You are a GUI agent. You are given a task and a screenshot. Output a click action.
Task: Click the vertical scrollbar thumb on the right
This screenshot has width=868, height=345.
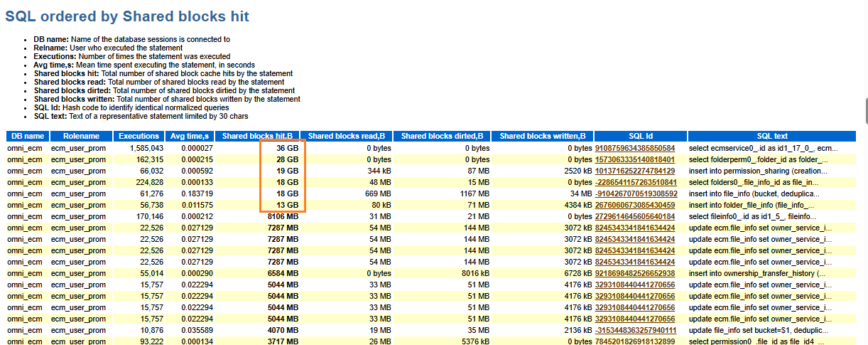tap(865, 111)
